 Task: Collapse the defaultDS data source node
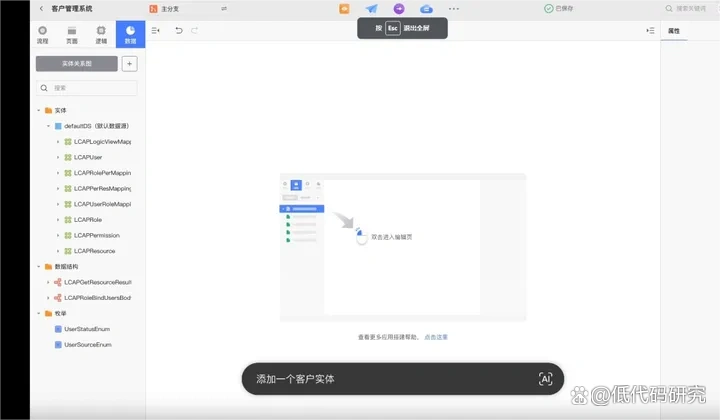point(48,126)
